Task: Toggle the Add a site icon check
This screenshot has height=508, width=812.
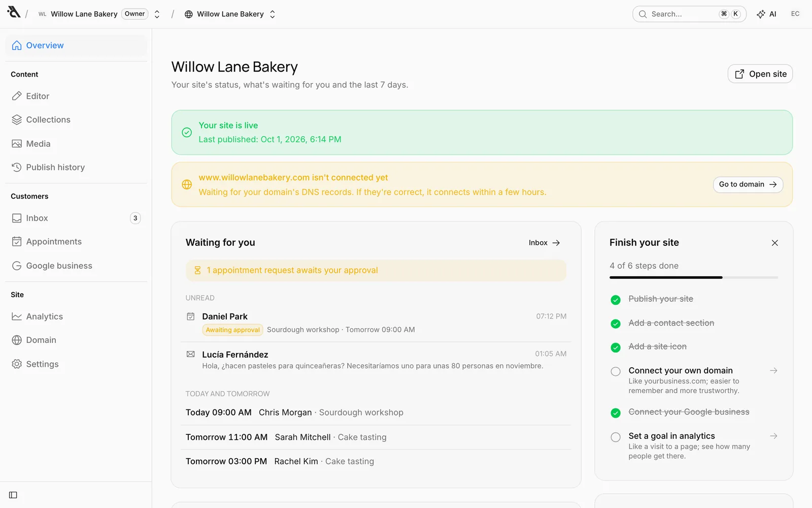Action: tap(616, 347)
